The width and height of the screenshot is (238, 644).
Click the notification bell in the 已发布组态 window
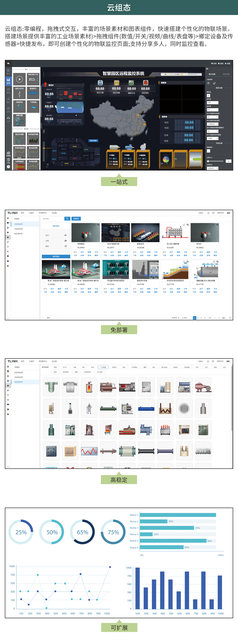tap(208, 213)
